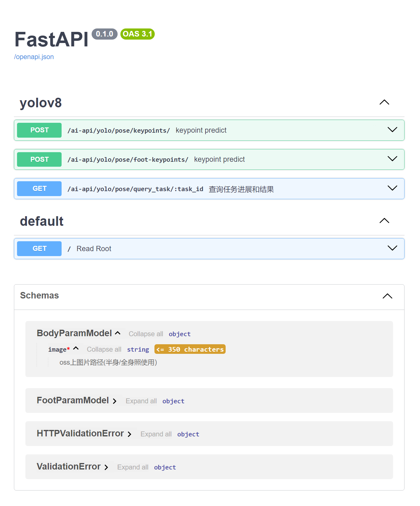Click the 0.1.0 version badge
Image resolution: width=420 pixels, height=506 pixels.
tap(105, 34)
